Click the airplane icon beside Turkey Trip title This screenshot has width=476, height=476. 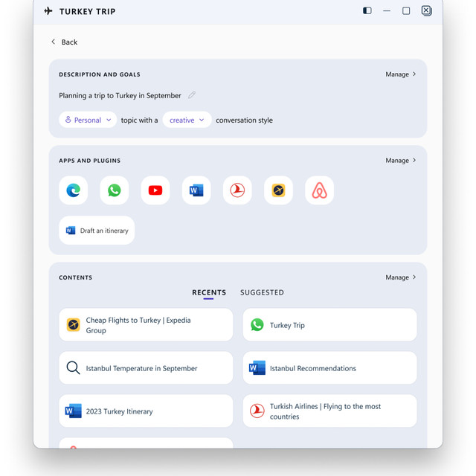pyautogui.click(x=48, y=11)
